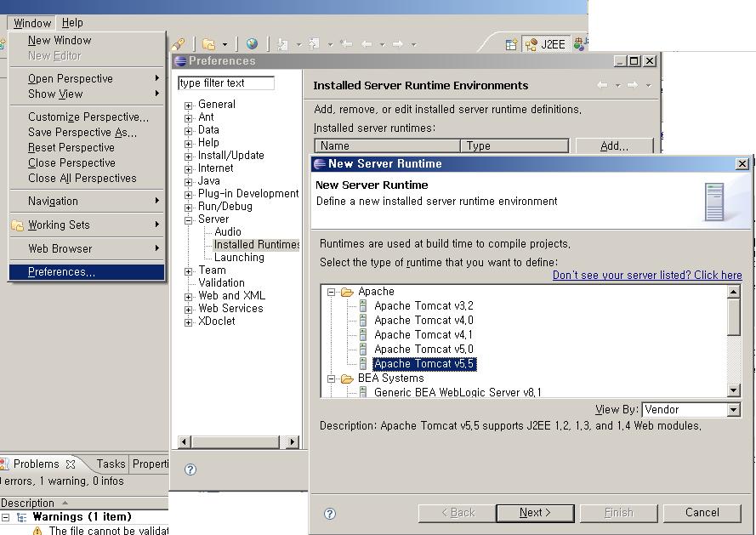Collapse the BEA Systems vendor folder
The width and height of the screenshot is (756, 535).
pos(332,378)
